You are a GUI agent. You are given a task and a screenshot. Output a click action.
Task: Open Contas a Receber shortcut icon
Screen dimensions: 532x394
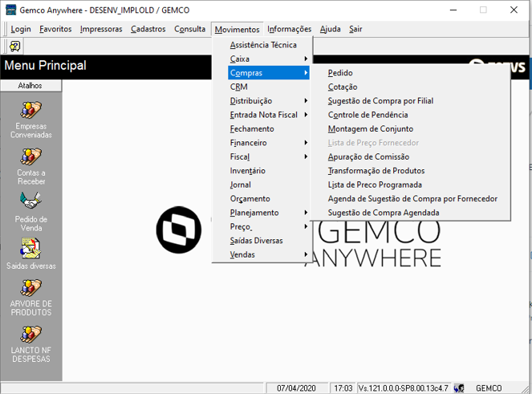[x=30, y=156]
